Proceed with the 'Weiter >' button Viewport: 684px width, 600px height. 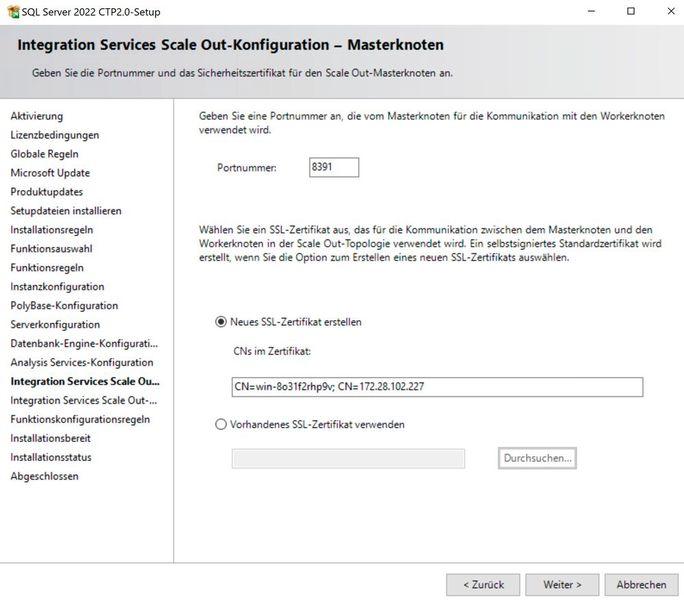[x=562, y=585]
